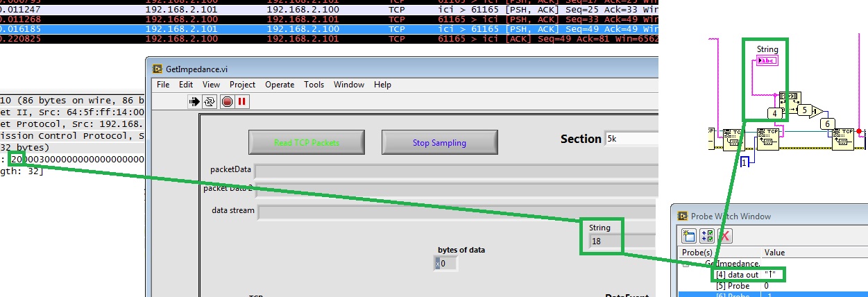Click the Run arrow in GetImpedance.vi toolbar
Image resolution: width=868 pixels, height=297 pixels.
point(194,101)
